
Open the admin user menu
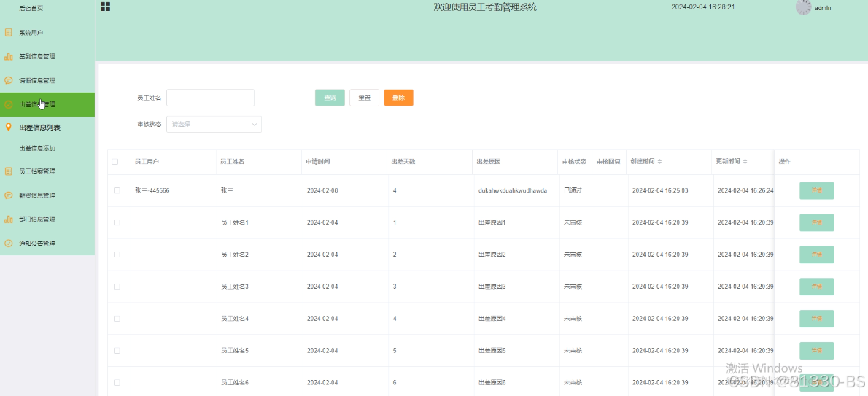click(823, 8)
